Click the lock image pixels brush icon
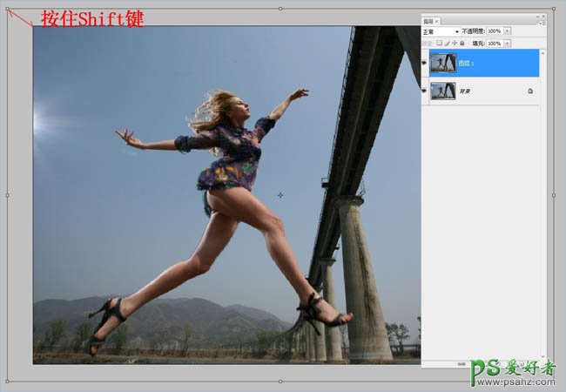Screen dimensions: 566x392 [446, 43]
